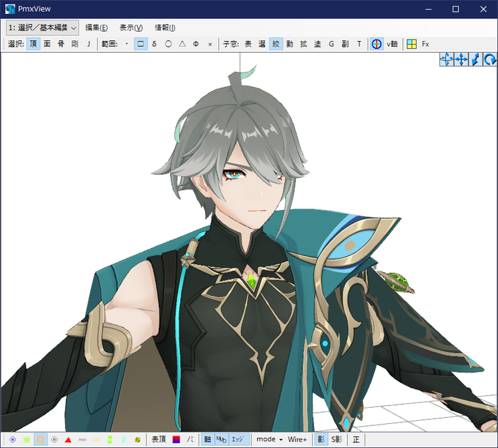This screenshot has width=498, height=448.
Task: Toggle the green capsule display icon
Action: click(110, 440)
